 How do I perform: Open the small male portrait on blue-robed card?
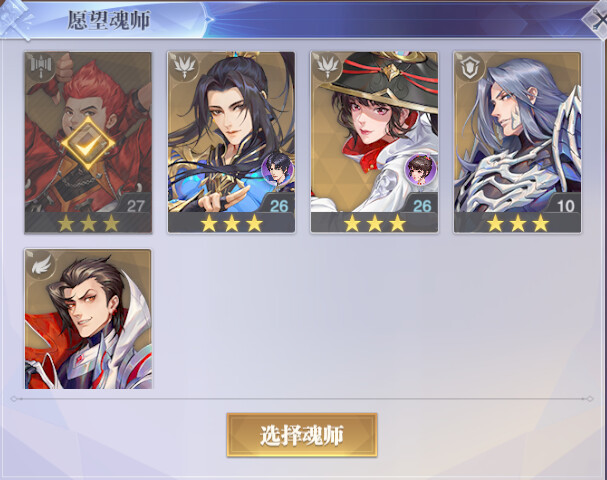(277, 169)
